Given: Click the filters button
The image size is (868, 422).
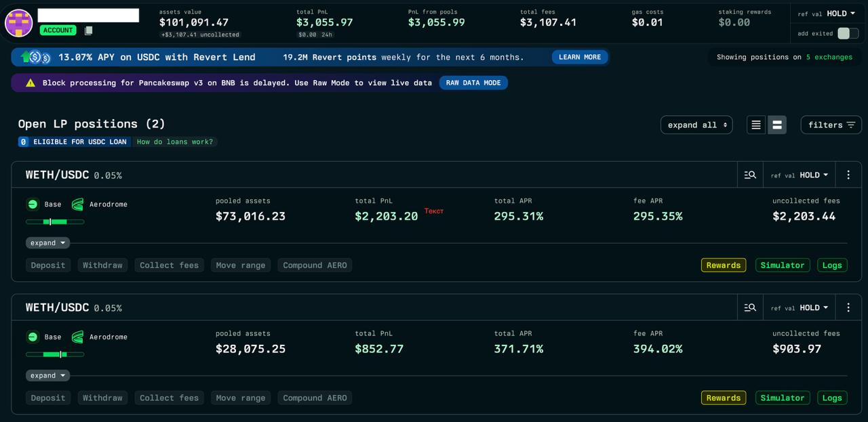Looking at the screenshot, I should [831, 125].
